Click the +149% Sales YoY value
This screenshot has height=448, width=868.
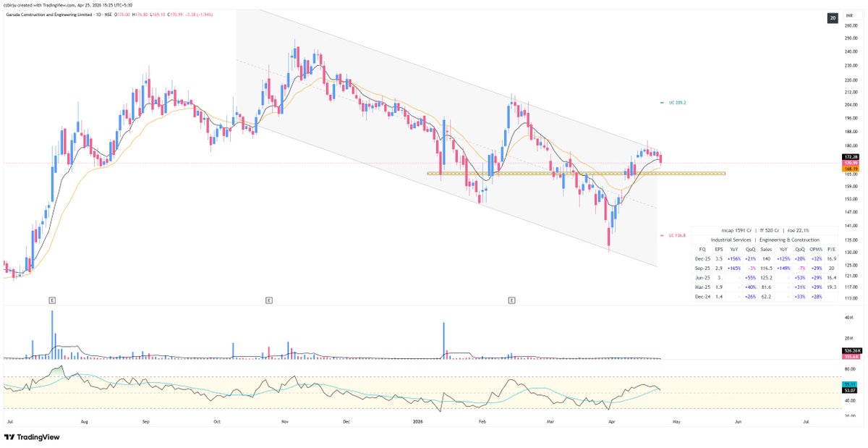coord(783,267)
